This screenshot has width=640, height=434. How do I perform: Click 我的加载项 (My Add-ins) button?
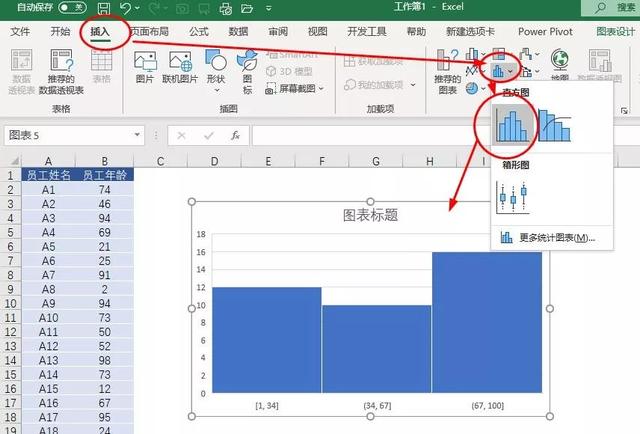(373, 85)
